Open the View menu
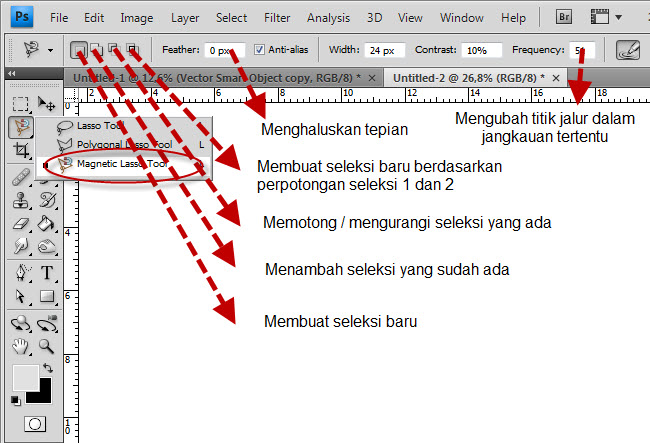 click(x=410, y=18)
